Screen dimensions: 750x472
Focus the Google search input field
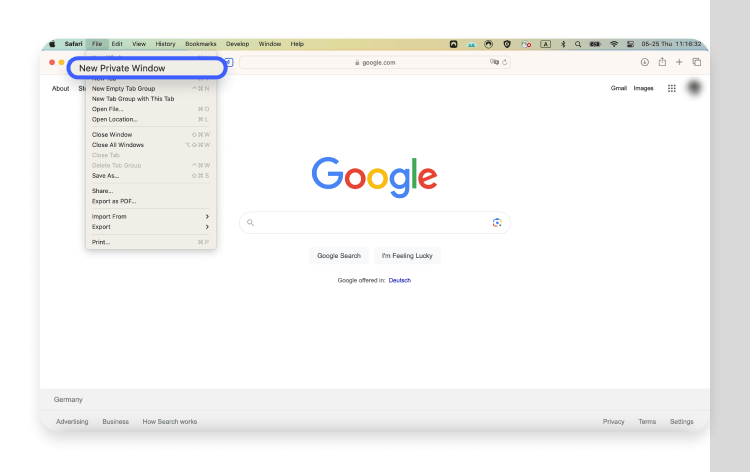pyautogui.click(x=375, y=223)
